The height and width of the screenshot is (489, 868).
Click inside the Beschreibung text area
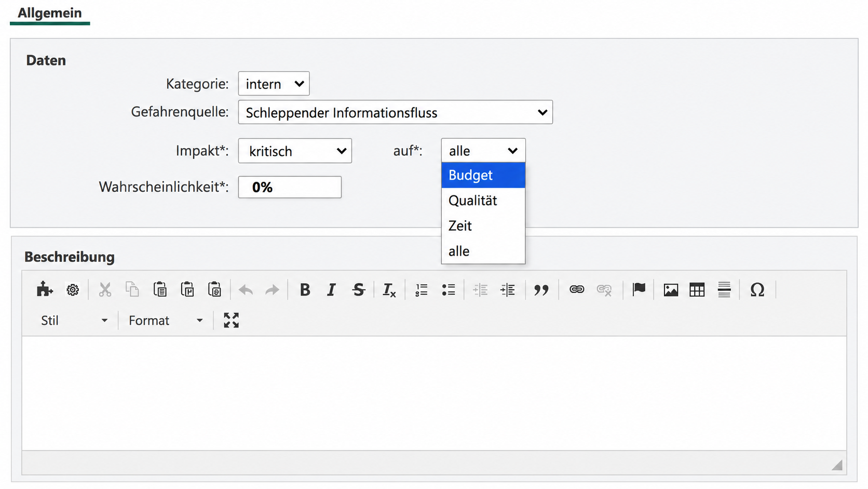[x=434, y=393]
